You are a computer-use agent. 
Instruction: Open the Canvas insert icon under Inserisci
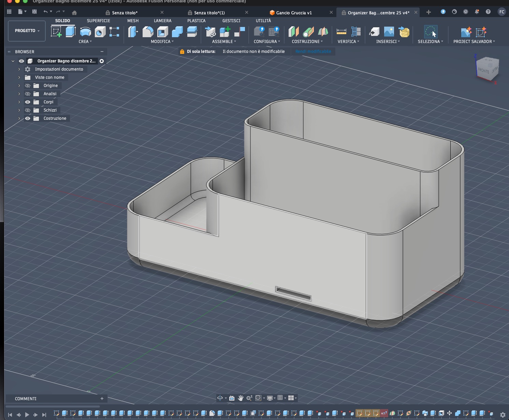coord(389,31)
